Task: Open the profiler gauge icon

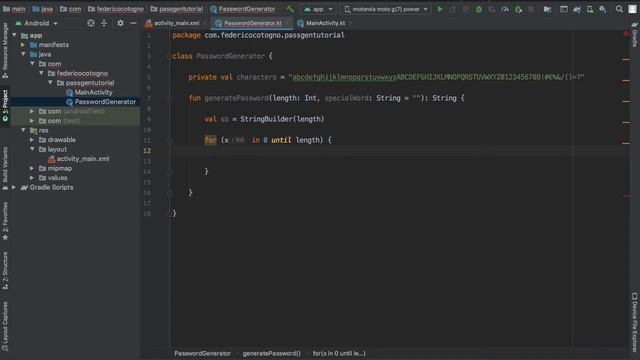Action: pyautogui.click(x=505, y=9)
